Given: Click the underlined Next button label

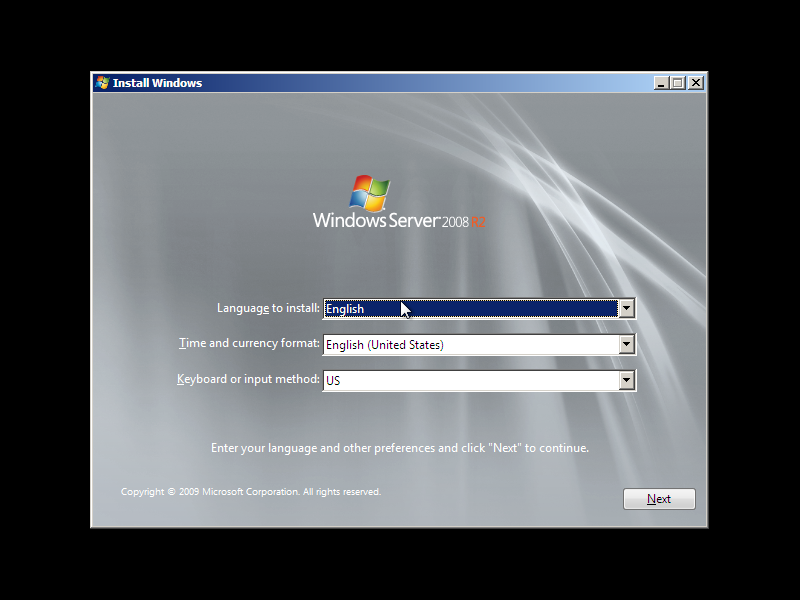Looking at the screenshot, I should tap(659, 498).
